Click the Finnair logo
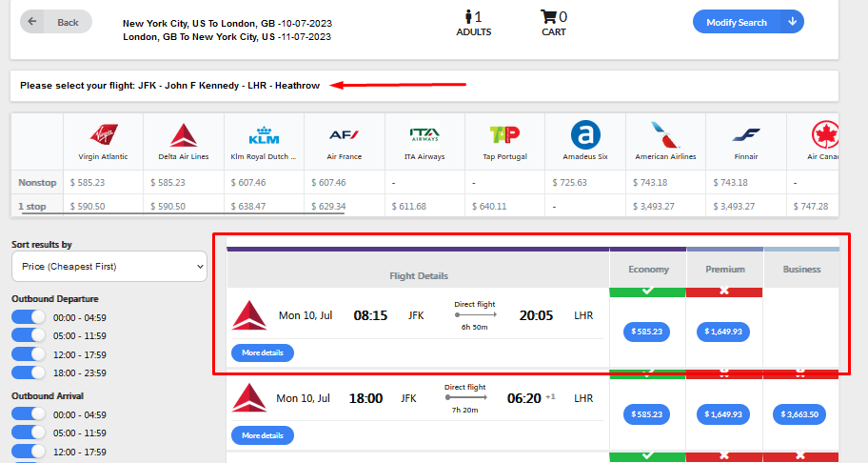 coord(745,134)
